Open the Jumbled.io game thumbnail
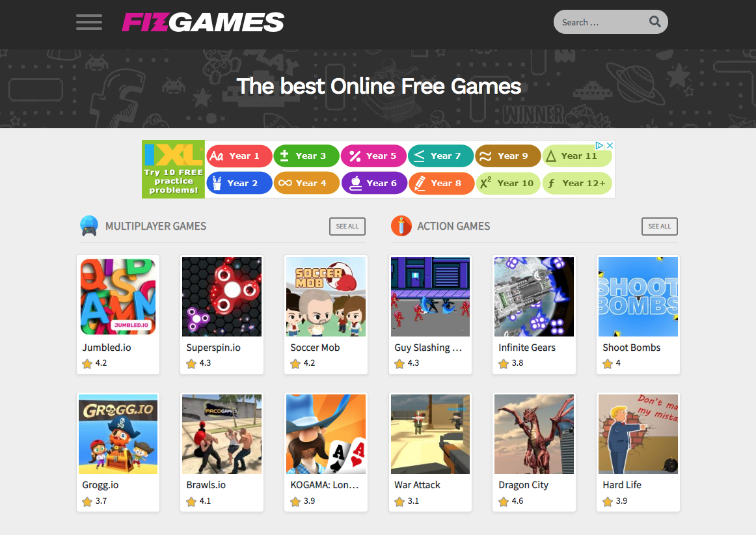 coord(118,297)
